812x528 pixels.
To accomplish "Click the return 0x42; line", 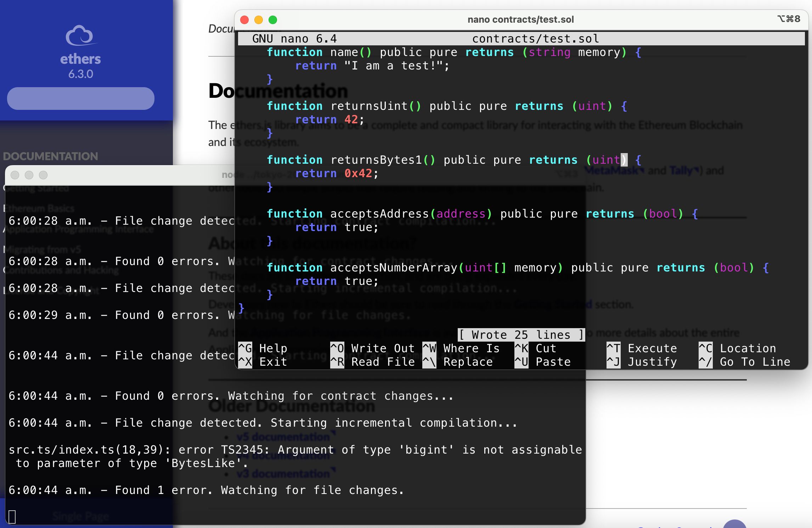I will click(x=337, y=174).
